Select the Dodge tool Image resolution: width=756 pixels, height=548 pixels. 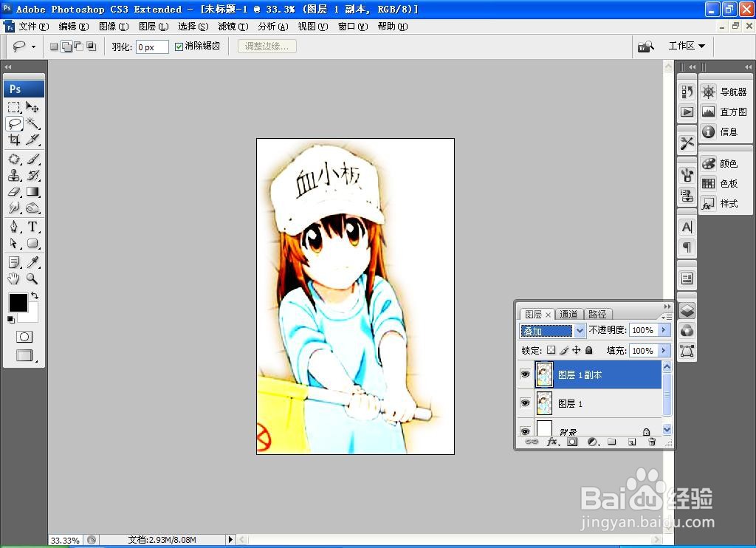[x=32, y=208]
